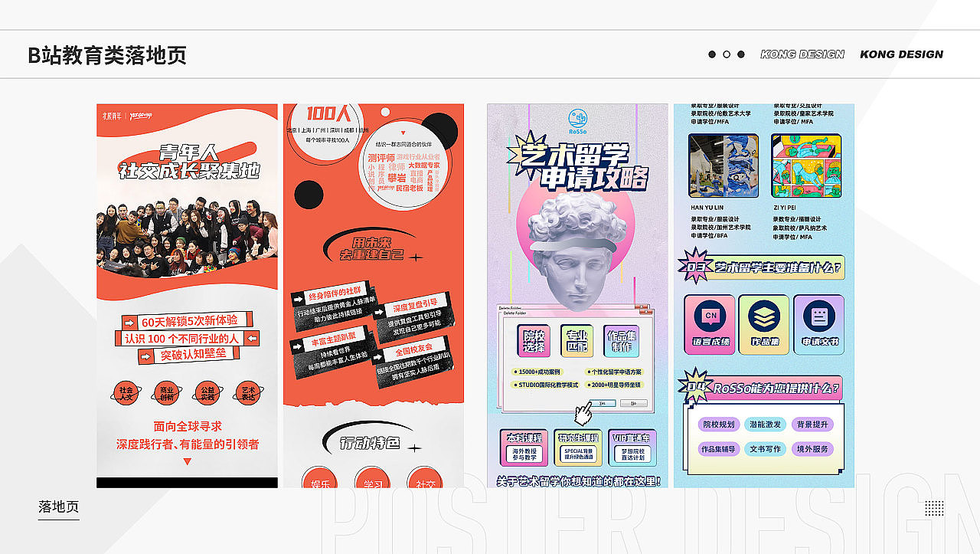Click the 文书写作 pill tag
The image size is (980, 554).
tap(764, 449)
